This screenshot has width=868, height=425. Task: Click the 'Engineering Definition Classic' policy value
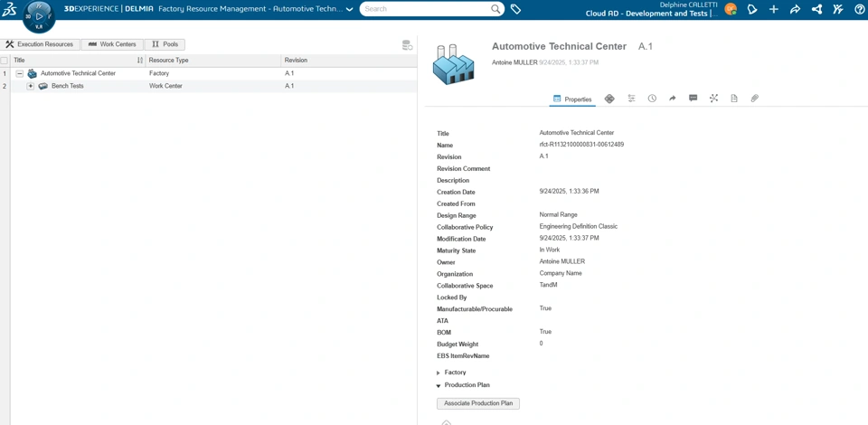[579, 226]
